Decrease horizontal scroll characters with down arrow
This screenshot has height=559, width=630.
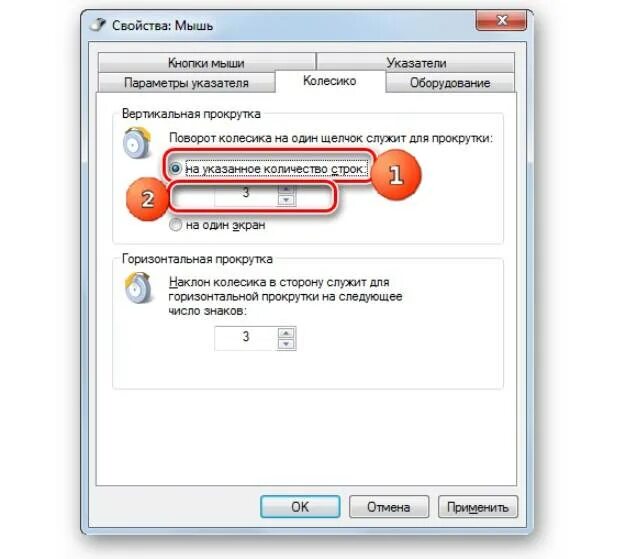(x=286, y=344)
